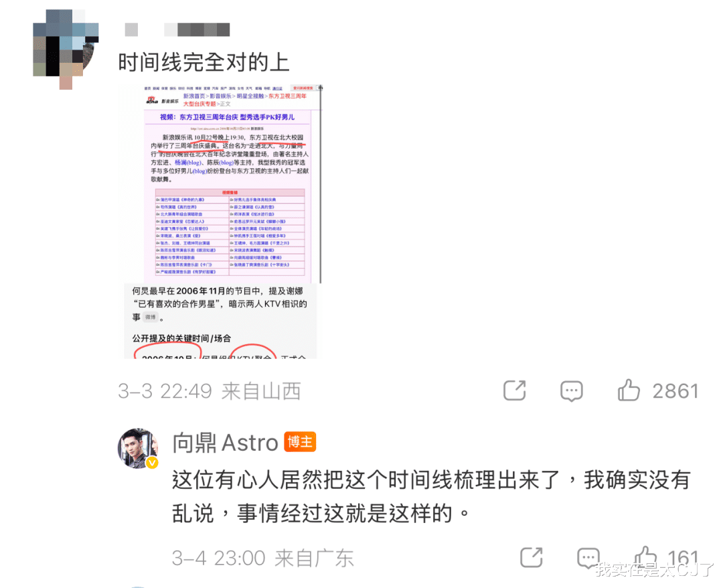Like 向鼎 Astro's reply

[x=645, y=557]
